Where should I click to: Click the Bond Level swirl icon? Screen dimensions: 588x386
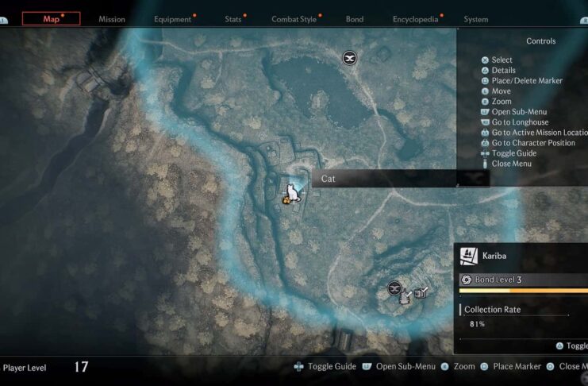(x=466, y=280)
